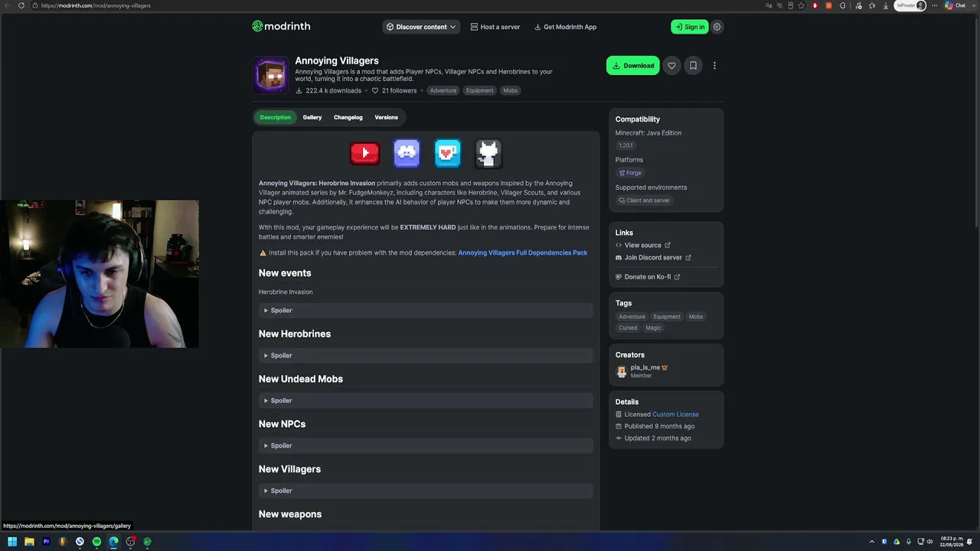Screen dimensions: 980x551
Task: Open the Discover content dropdown
Action: coord(421,27)
